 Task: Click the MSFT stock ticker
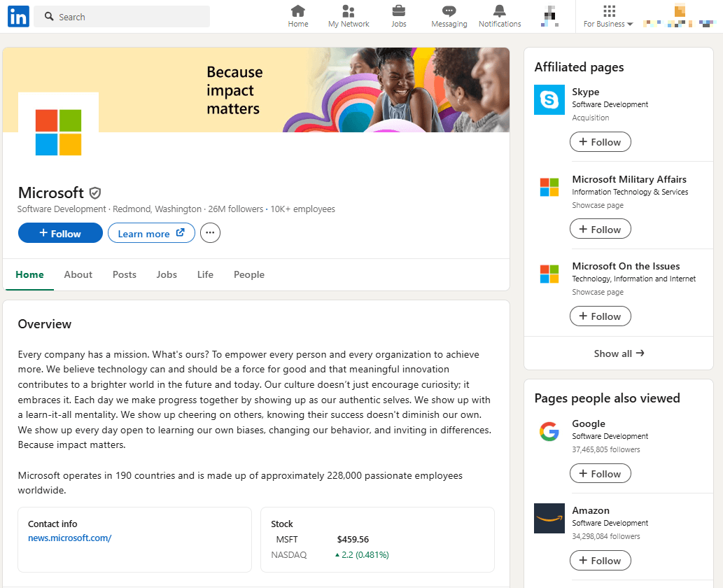tap(287, 539)
